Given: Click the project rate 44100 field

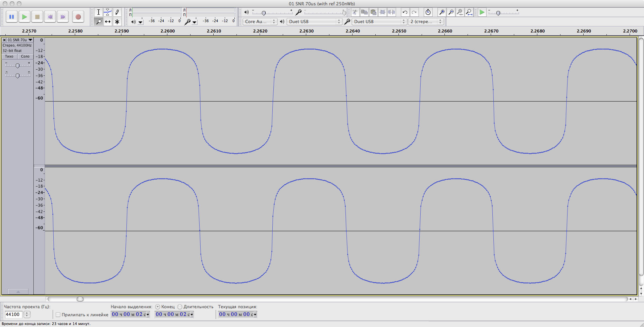Looking at the screenshot, I should coord(13,314).
